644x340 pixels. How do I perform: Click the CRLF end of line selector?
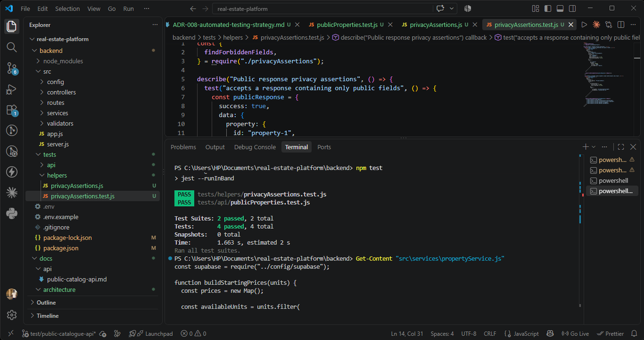[489, 334]
